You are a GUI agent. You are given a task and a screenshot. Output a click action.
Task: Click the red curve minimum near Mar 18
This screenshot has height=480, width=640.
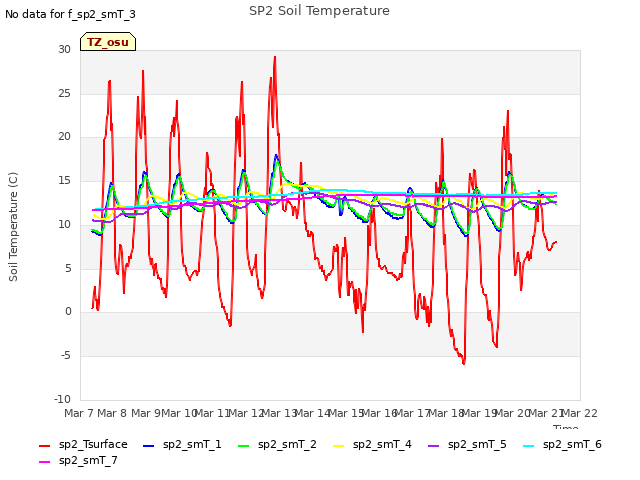coord(464,363)
